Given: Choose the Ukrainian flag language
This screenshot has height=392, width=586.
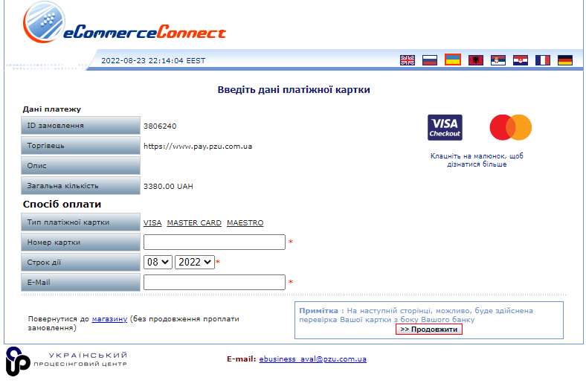Looking at the screenshot, I should pyautogui.click(x=452, y=60).
